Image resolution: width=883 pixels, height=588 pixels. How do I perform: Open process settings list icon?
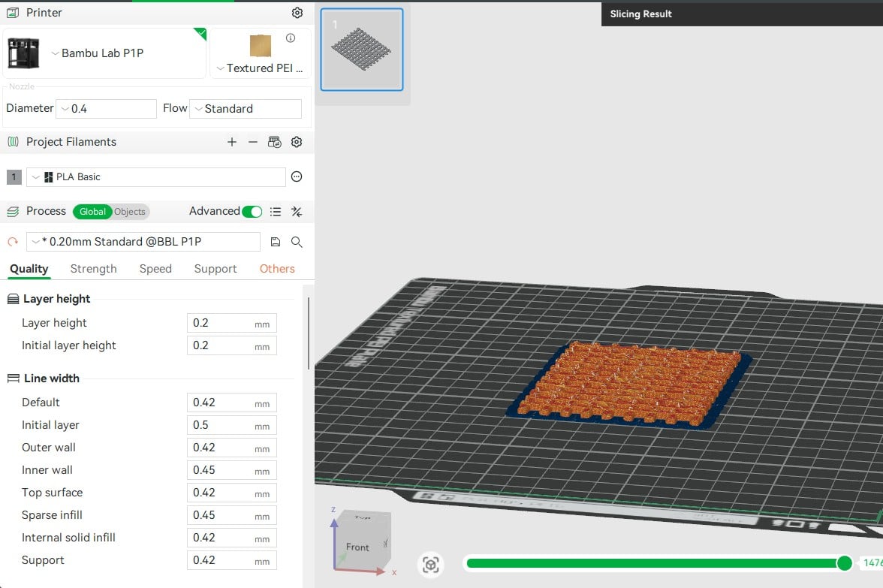[x=276, y=212]
